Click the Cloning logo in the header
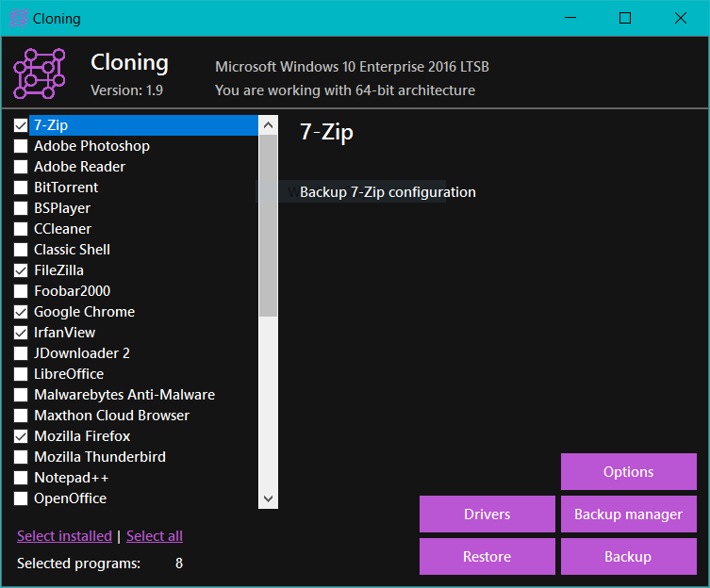 (x=40, y=73)
